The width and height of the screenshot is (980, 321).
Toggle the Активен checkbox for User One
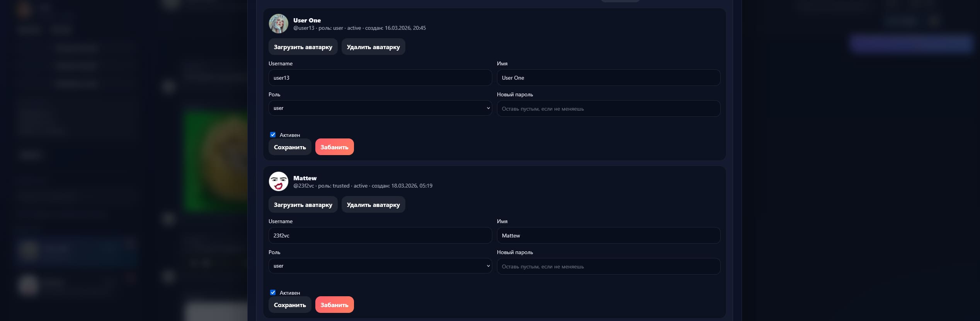(x=273, y=135)
